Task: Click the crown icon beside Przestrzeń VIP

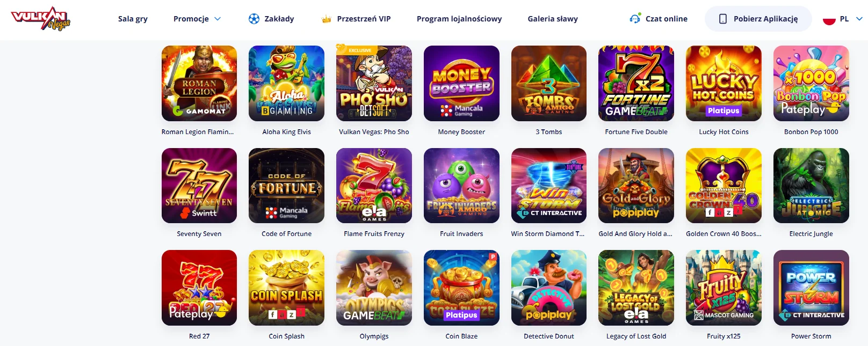Action: [x=326, y=19]
